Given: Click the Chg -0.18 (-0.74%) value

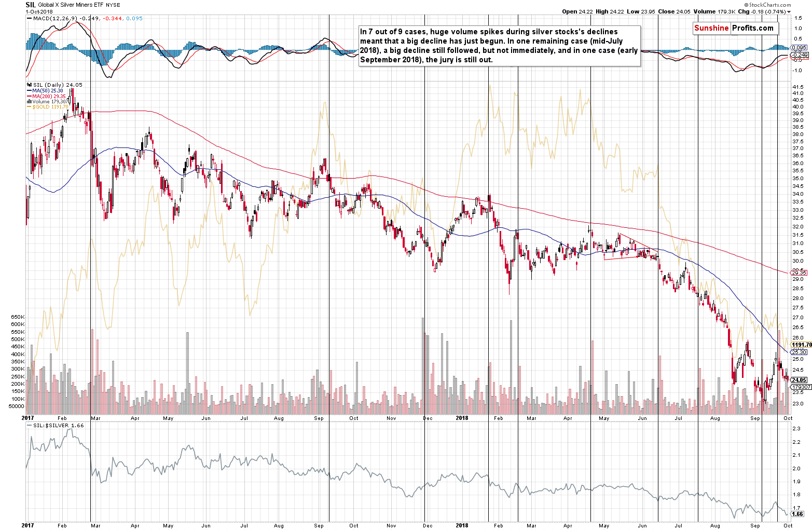Looking at the screenshot, I should [x=762, y=11].
